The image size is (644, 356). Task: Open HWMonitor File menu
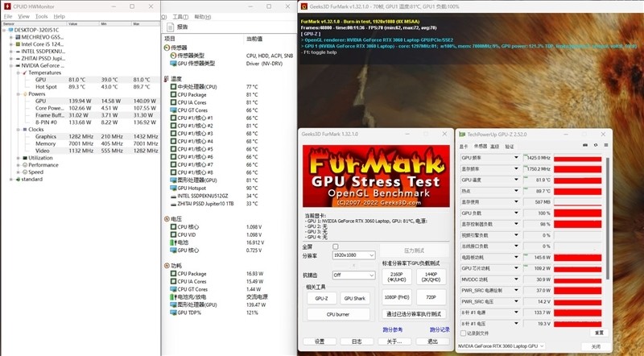(x=8, y=16)
